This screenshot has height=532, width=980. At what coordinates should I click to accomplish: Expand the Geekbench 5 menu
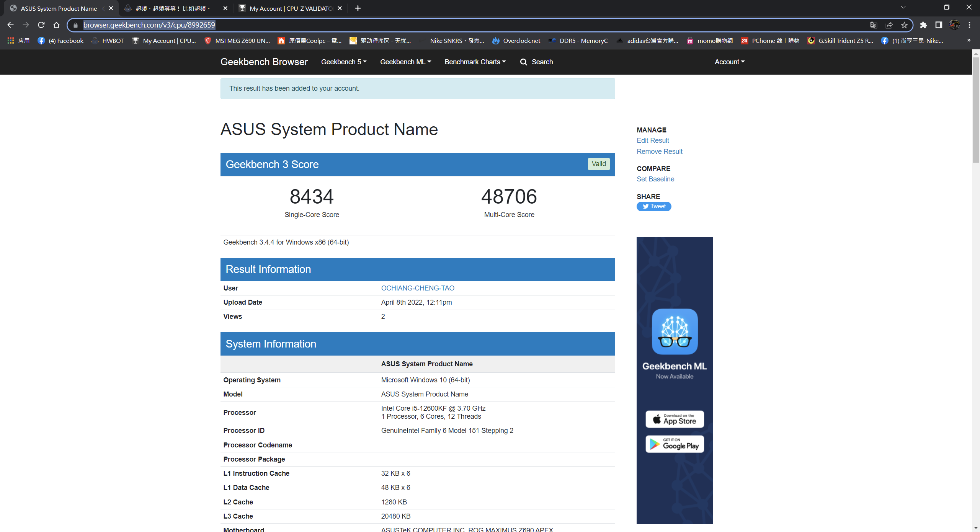pos(343,62)
